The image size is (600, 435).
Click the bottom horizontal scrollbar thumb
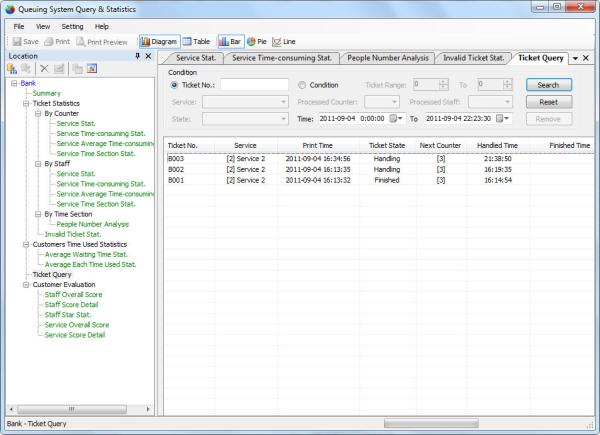pyautogui.click(x=431, y=423)
